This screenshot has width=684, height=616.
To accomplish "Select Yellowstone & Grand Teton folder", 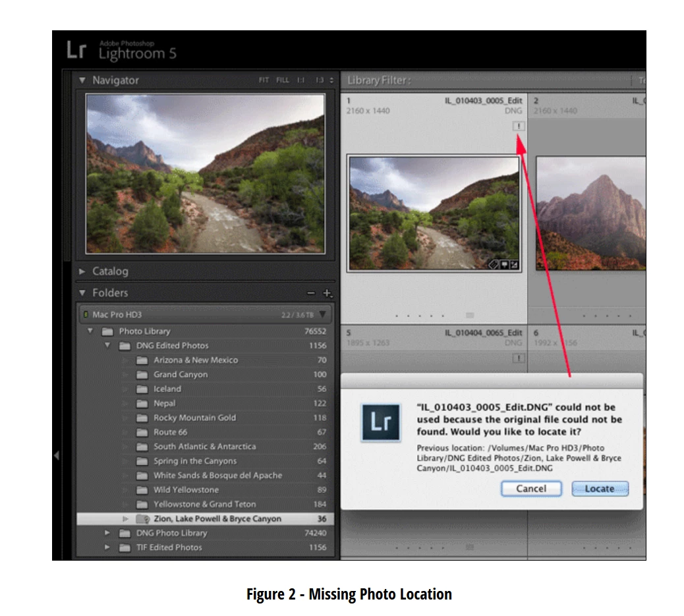I will 205,504.
